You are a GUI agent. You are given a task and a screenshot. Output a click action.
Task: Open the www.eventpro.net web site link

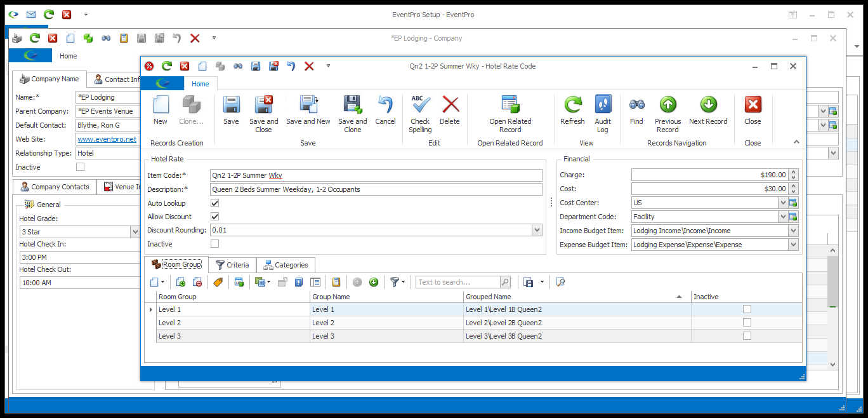[x=107, y=139]
